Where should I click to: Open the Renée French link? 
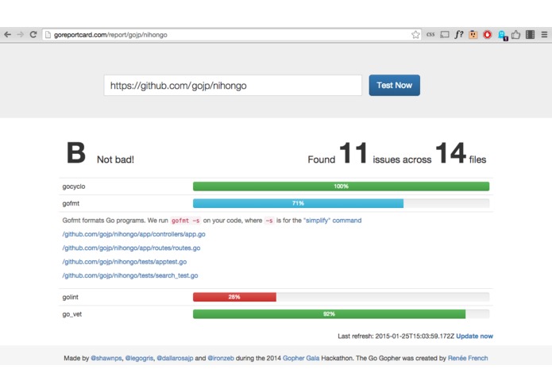[x=468, y=358]
